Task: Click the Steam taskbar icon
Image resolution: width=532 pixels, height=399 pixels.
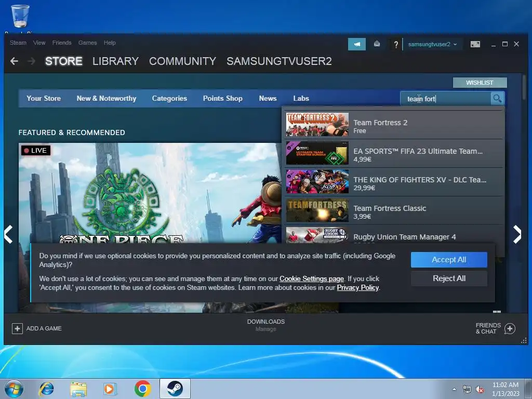Action: tap(175, 389)
